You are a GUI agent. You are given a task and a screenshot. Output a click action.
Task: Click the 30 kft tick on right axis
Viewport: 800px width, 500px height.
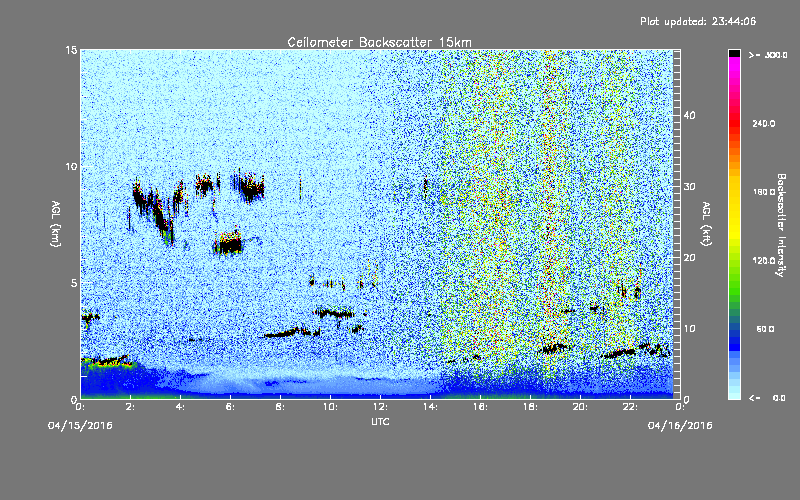(x=689, y=186)
